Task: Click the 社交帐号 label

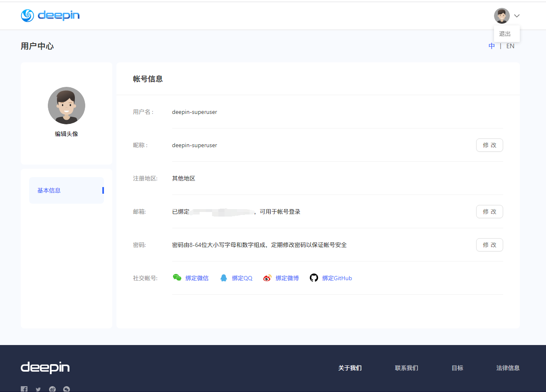Action: 145,278
